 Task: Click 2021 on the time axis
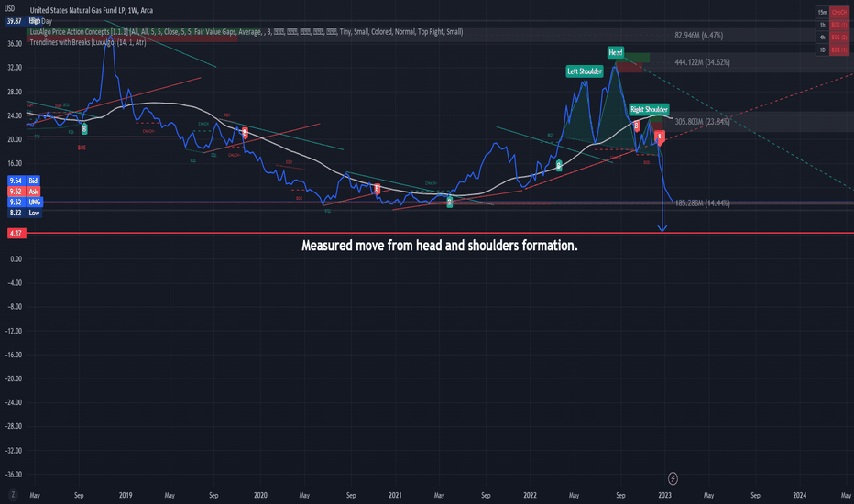point(395,495)
